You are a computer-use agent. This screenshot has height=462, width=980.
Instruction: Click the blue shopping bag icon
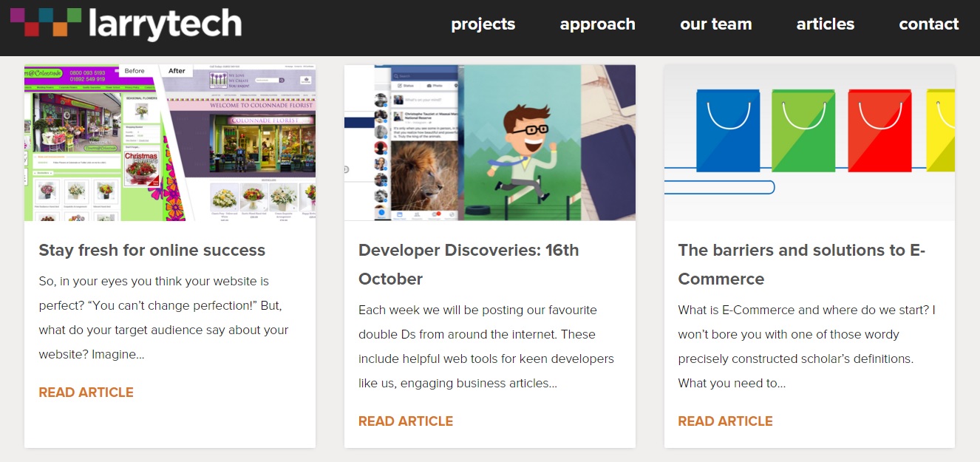(727, 130)
